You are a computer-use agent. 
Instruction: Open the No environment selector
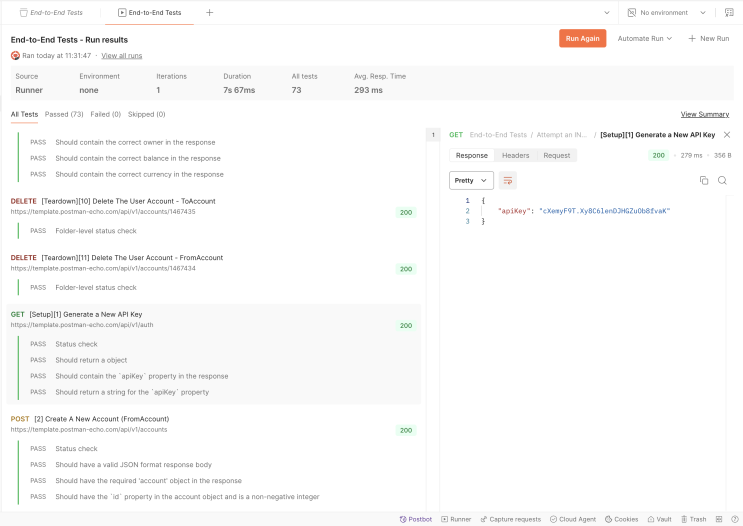[x=666, y=13]
